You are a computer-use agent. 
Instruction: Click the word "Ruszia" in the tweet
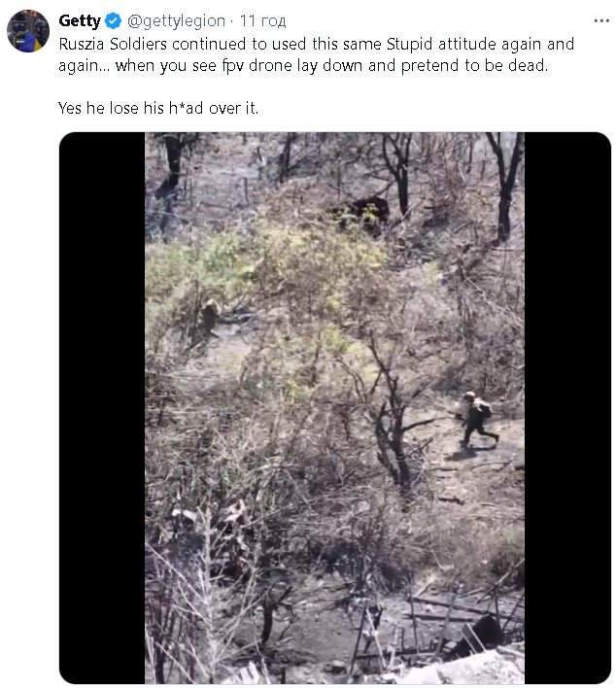coord(86,45)
